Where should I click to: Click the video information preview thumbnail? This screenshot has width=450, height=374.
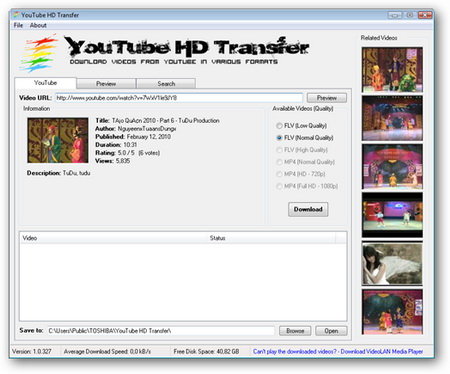tap(58, 140)
